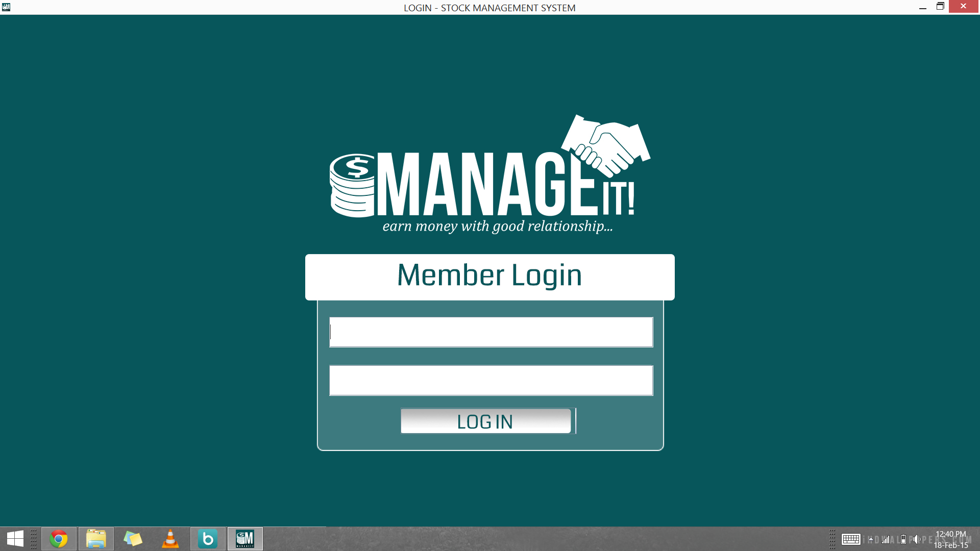Launch Google Chrome from the taskbar
The image size is (980, 551).
pos(59,539)
